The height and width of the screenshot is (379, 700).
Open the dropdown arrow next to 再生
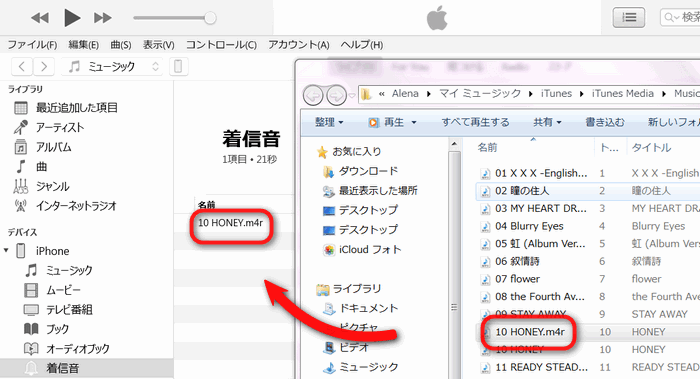(413, 122)
